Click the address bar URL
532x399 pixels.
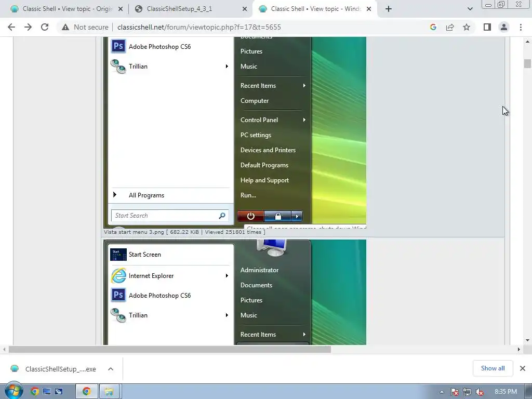tap(199, 27)
